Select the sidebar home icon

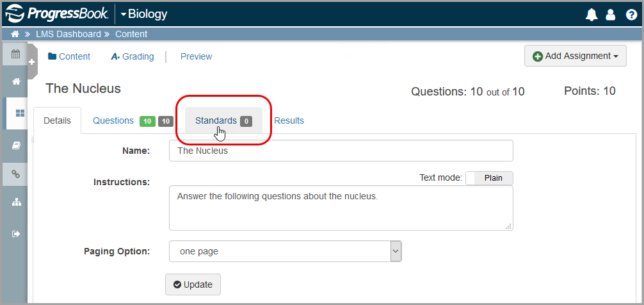tap(15, 82)
